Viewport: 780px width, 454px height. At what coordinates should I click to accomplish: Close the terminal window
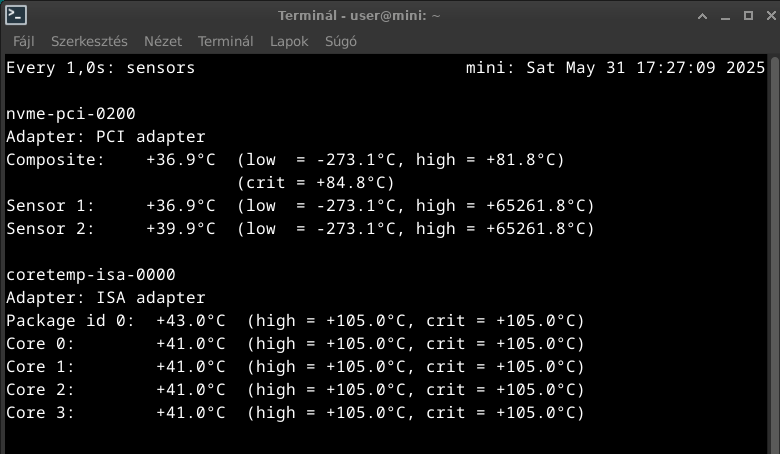coord(771,16)
